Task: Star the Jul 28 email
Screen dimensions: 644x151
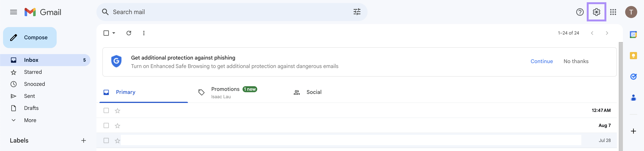Action: tap(118, 141)
